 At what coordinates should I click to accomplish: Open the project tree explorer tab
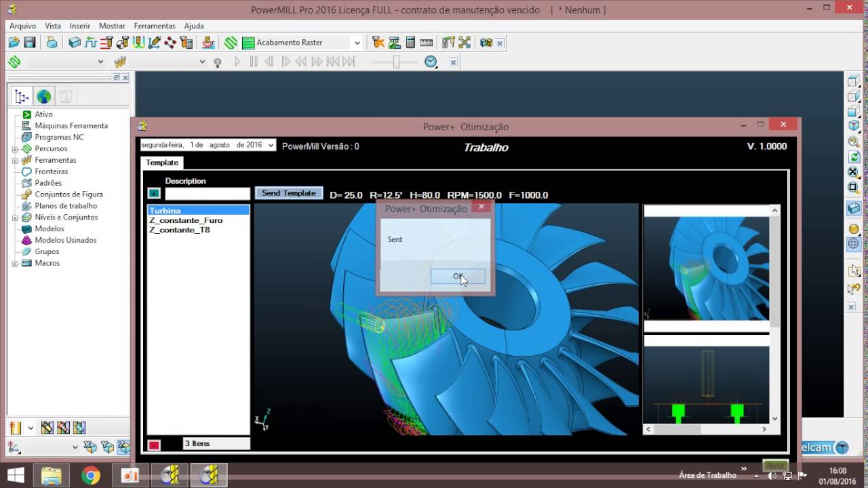coord(22,96)
